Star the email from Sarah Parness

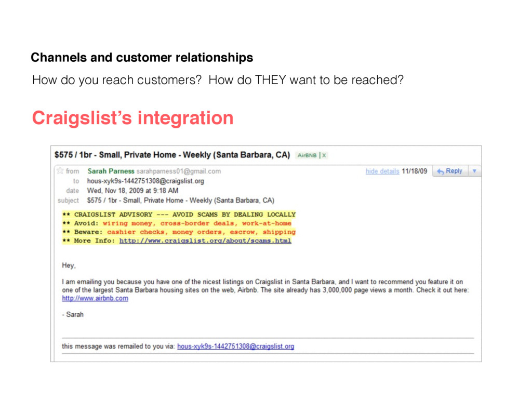tap(60, 170)
